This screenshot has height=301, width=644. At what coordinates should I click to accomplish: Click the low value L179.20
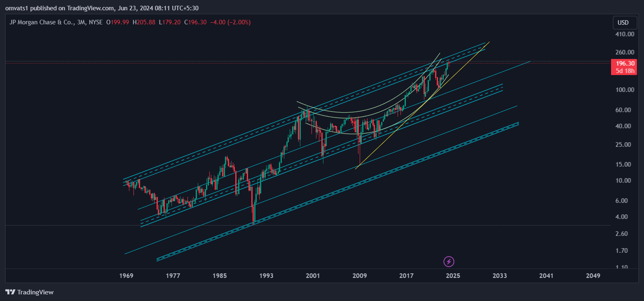(169, 22)
